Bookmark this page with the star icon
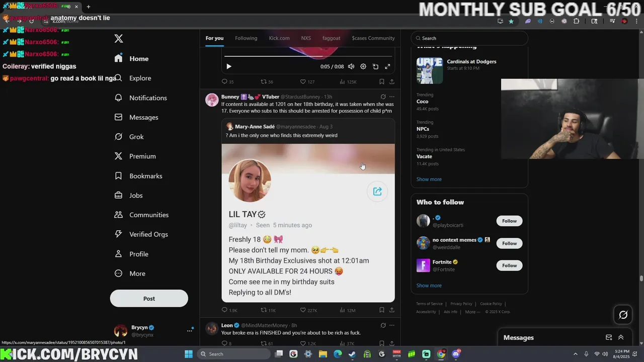Image resolution: width=644 pixels, height=362 pixels. (511, 21)
